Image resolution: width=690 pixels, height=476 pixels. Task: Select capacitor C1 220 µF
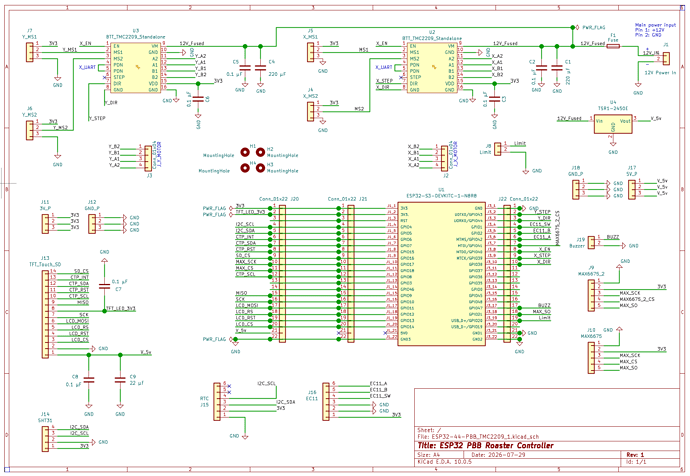(557, 68)
